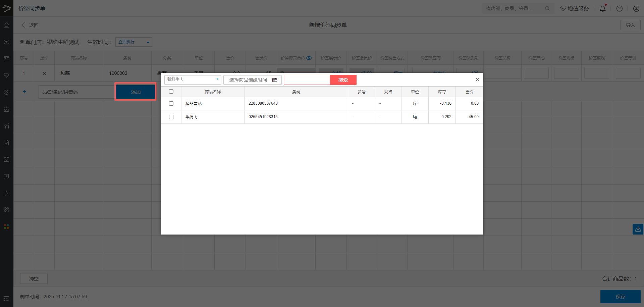Viewport: 644px width, 307px height.
Task: Click the colorful apps grid sidebar icon
Action: click(6, 226)
